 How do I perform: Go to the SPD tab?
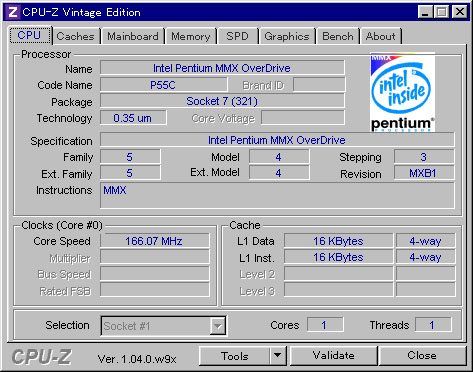(x=237, y=36)
